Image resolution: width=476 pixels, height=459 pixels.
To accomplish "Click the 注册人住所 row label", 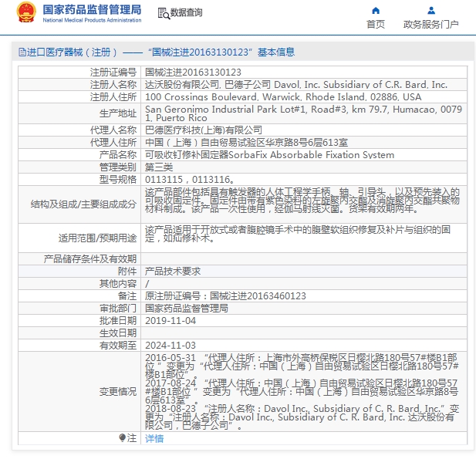I will [113, 97].
